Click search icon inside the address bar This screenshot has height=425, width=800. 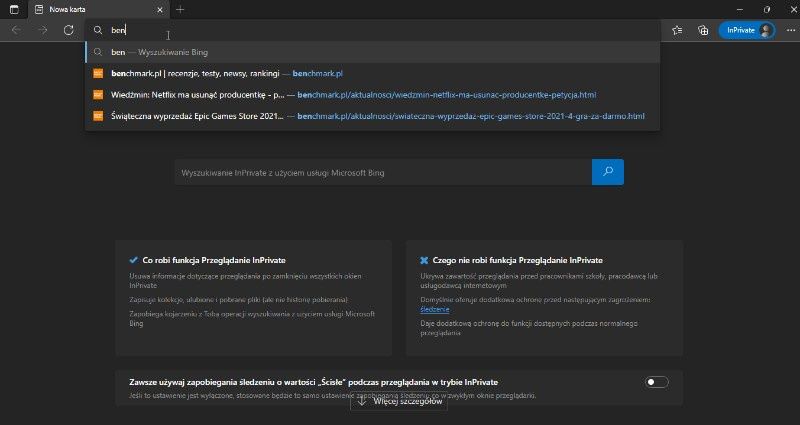(x=98, y=30)
